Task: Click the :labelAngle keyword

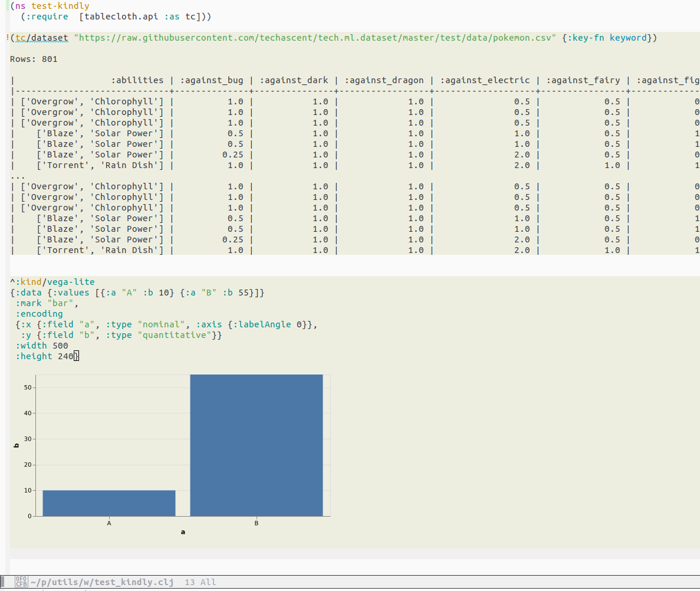Action: click(x=262, y=324)
